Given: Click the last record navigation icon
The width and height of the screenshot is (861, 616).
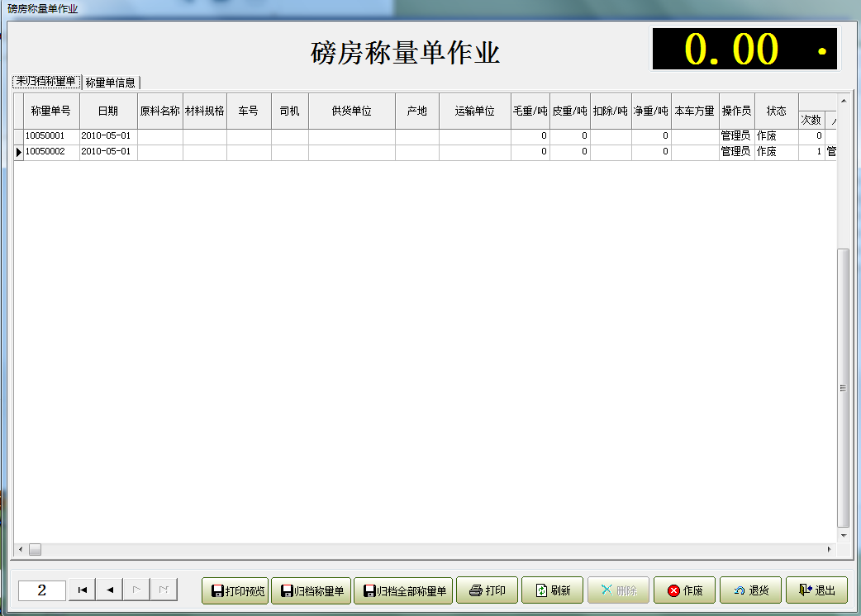Looking at the screenshot, I should [164, 589].
